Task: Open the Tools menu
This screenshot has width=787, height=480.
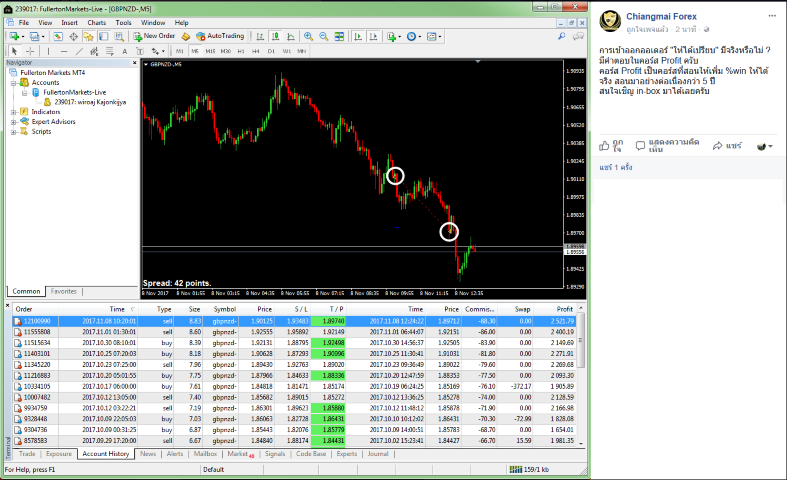Action: point(123,23)
